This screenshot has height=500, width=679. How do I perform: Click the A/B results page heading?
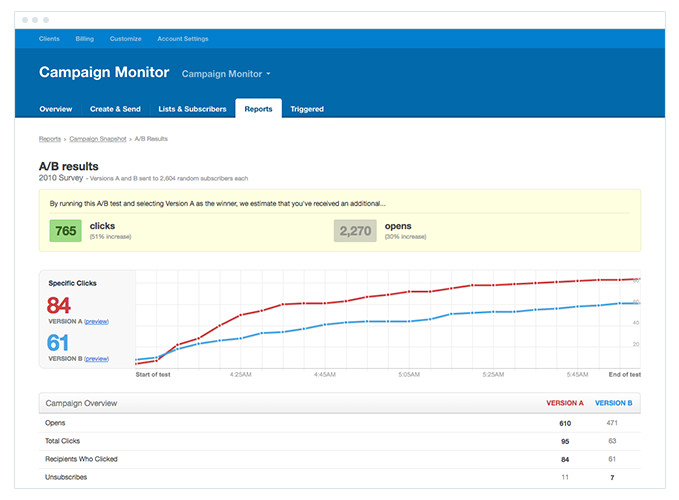(x=68, y=166)
